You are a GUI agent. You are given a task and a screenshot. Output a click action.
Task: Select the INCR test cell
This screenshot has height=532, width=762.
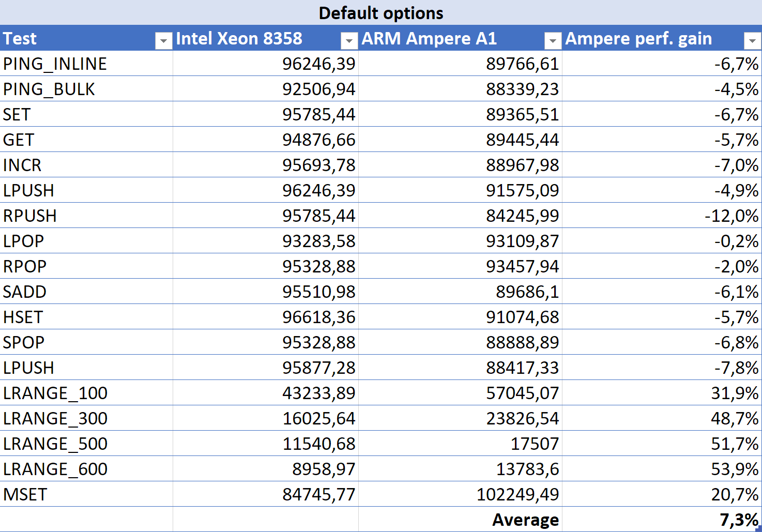click(86, 165)
